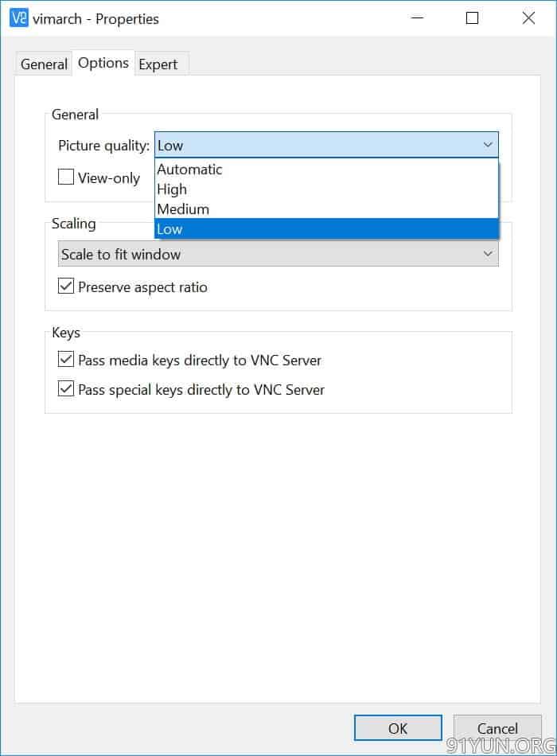Collapse the Picture quality dropdown

[488, 145]
